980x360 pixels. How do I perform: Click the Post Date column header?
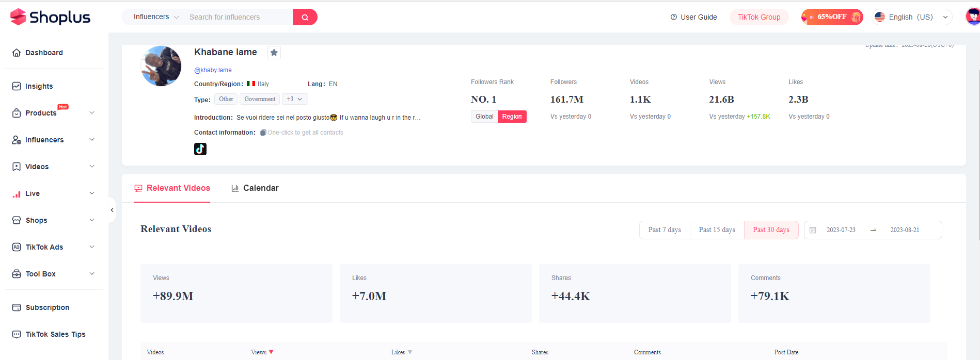click(x=786, y=352)
